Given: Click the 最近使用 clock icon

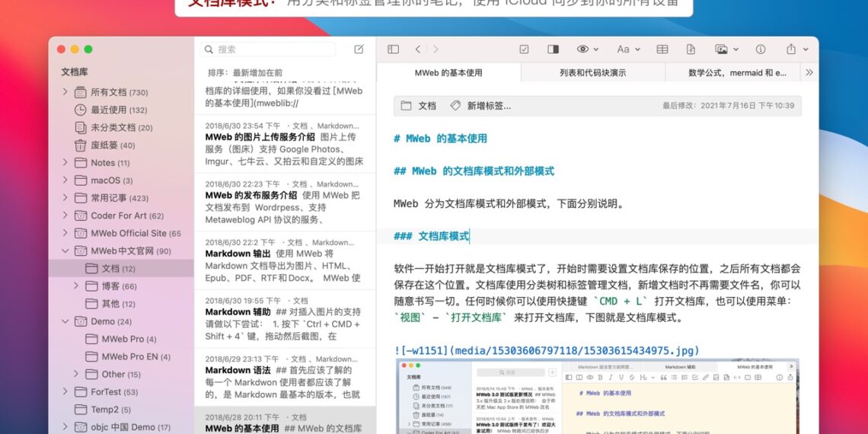Looking at the screenshot, I should [80, 110].
